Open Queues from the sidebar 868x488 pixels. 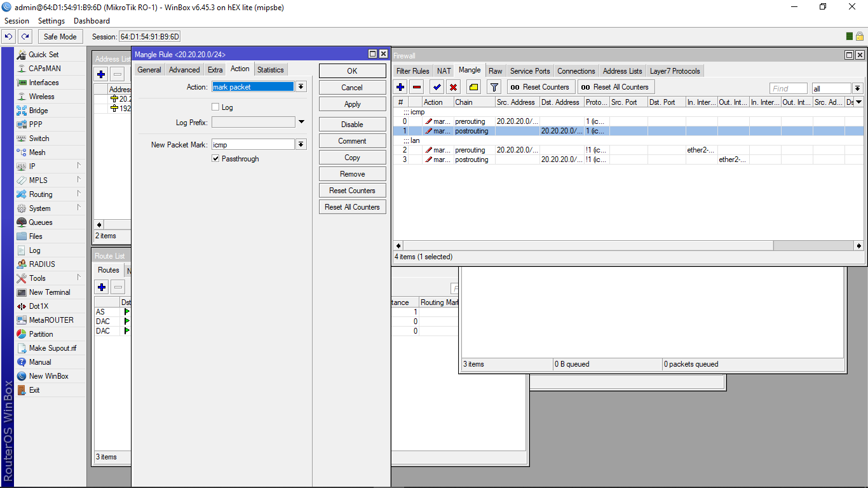(x=40, y=222)
